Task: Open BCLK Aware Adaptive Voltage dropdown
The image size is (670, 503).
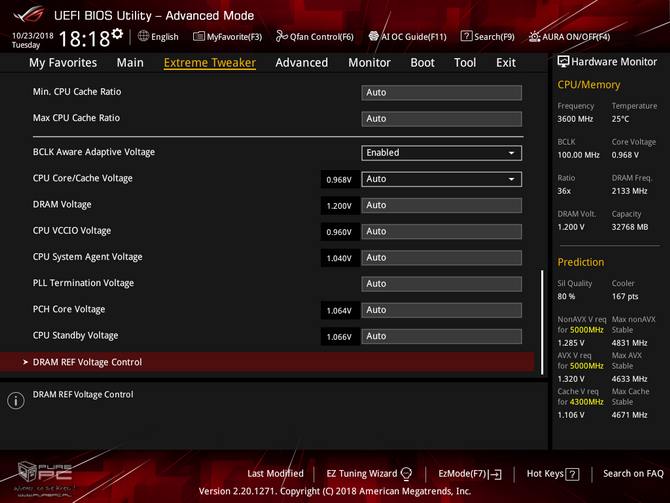Action: click(441, 153)
